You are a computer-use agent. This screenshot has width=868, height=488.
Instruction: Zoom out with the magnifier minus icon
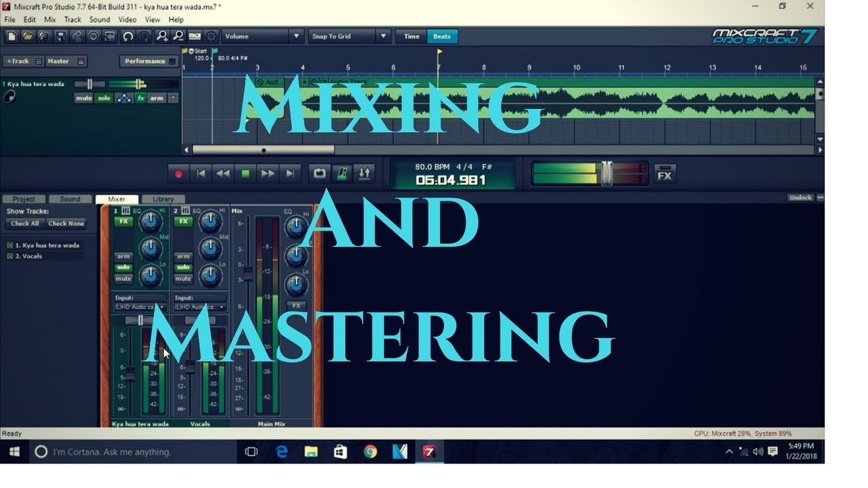pos(178,37)
